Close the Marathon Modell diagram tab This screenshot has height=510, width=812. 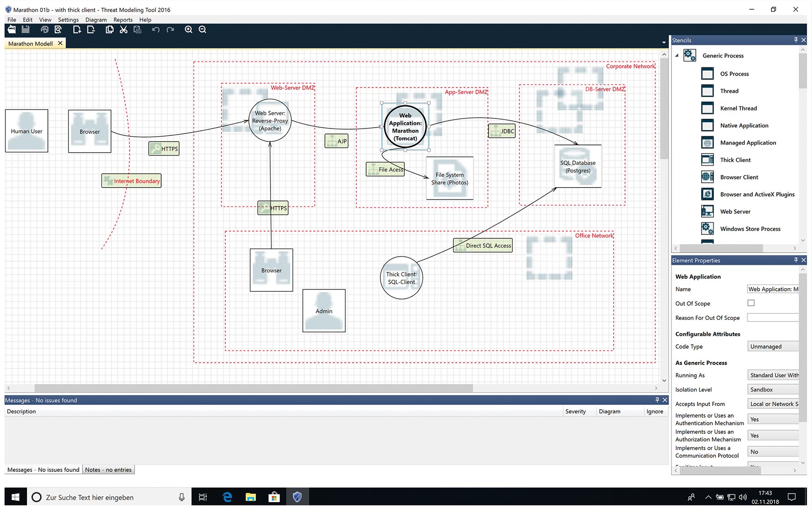tap(60, 43)
